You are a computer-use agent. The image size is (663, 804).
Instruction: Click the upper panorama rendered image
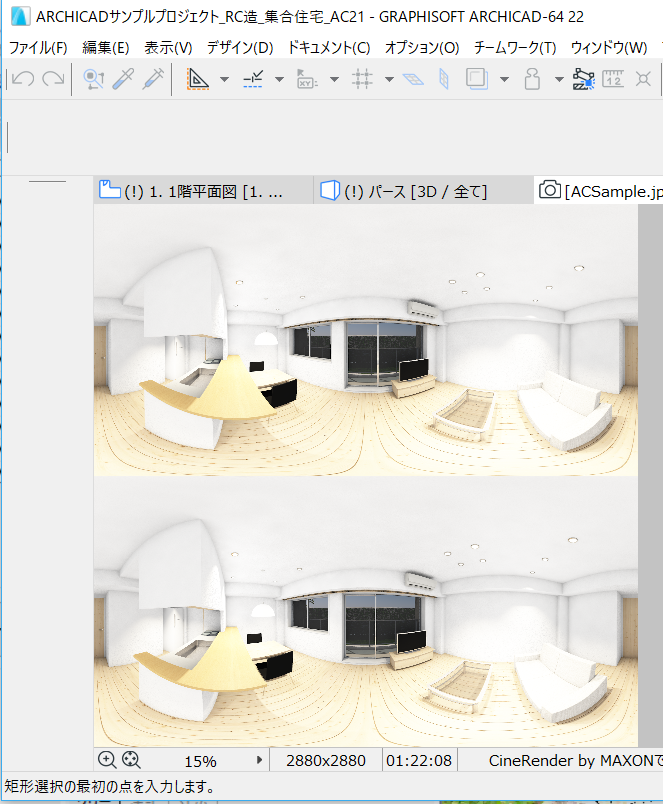tap(366, 340)
